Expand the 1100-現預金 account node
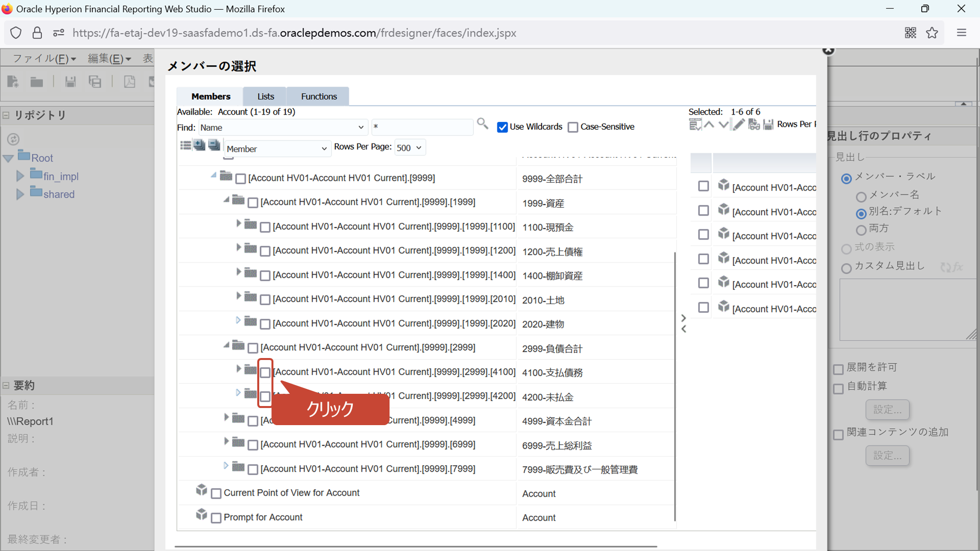 pyautogui.click(x=239, y=224)
